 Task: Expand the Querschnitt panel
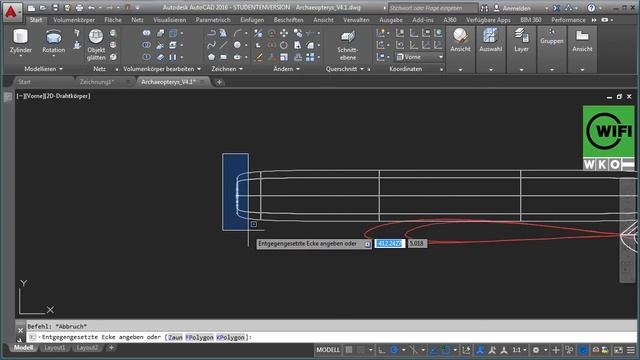click(x=344, y=69)
